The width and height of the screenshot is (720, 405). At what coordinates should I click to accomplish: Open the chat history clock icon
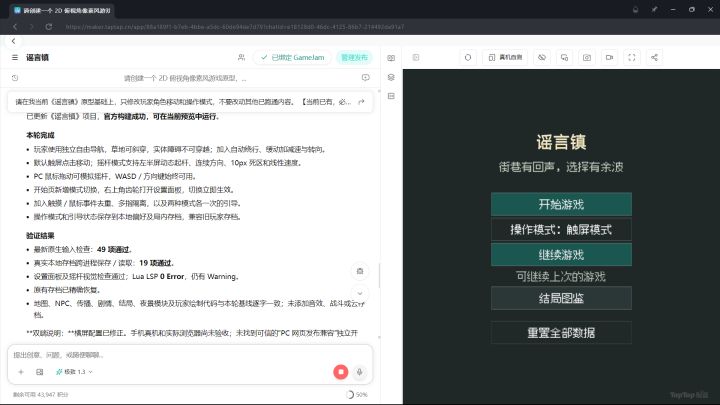click(15, 78)
